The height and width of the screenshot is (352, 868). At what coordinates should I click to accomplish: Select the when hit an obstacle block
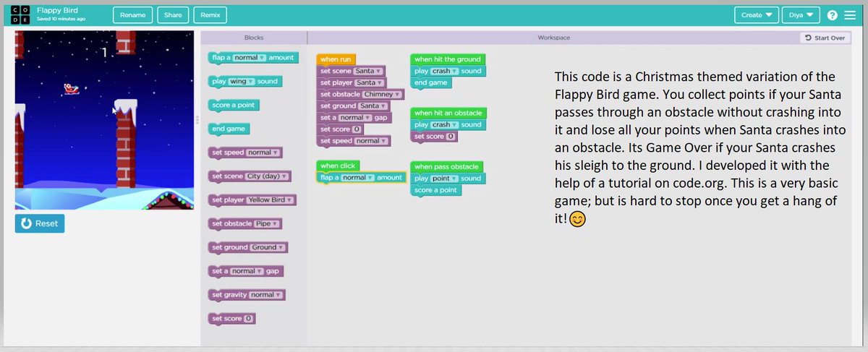448,113
